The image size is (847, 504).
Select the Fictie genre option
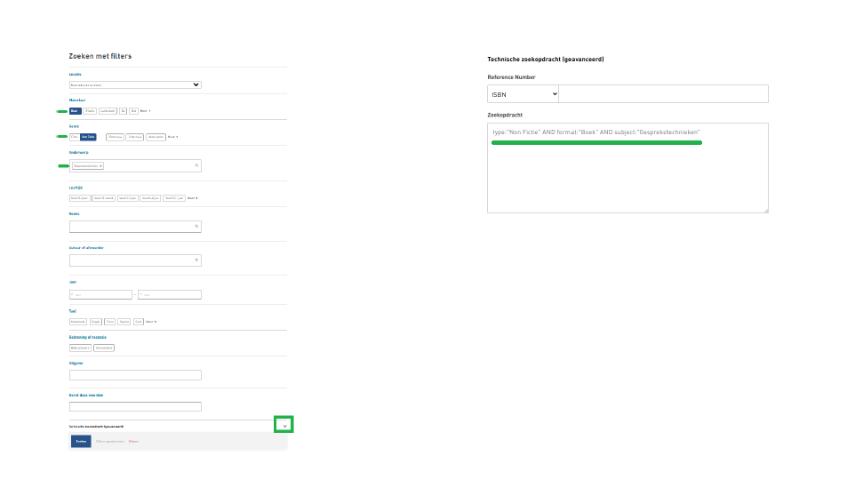74,137
